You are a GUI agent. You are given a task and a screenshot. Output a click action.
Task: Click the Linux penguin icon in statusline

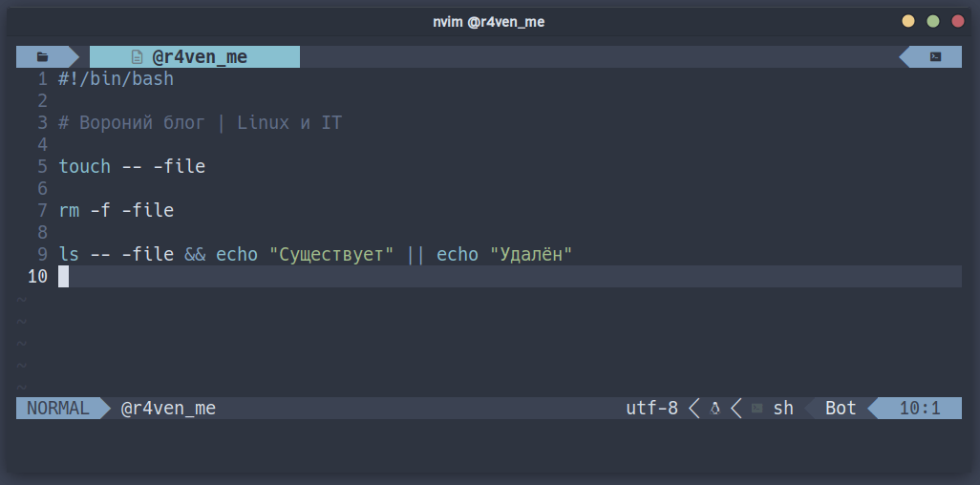(715, 409)
